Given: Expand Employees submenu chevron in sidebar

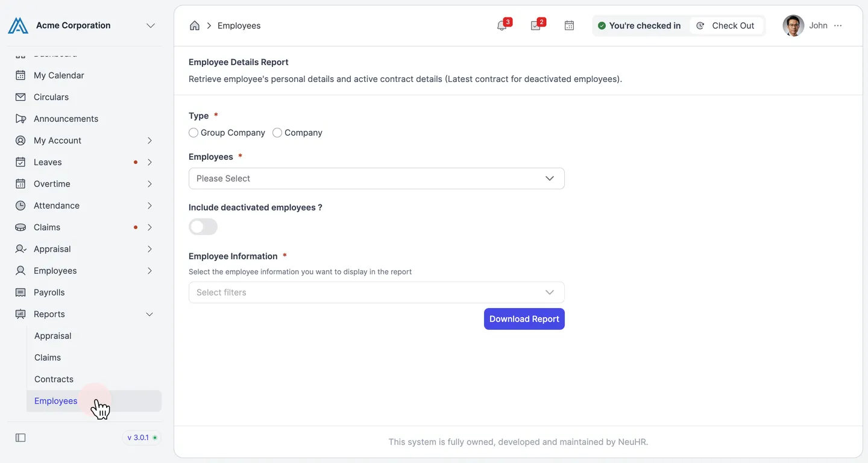Looking at the screenshot, I should click(x=149, y=271).
